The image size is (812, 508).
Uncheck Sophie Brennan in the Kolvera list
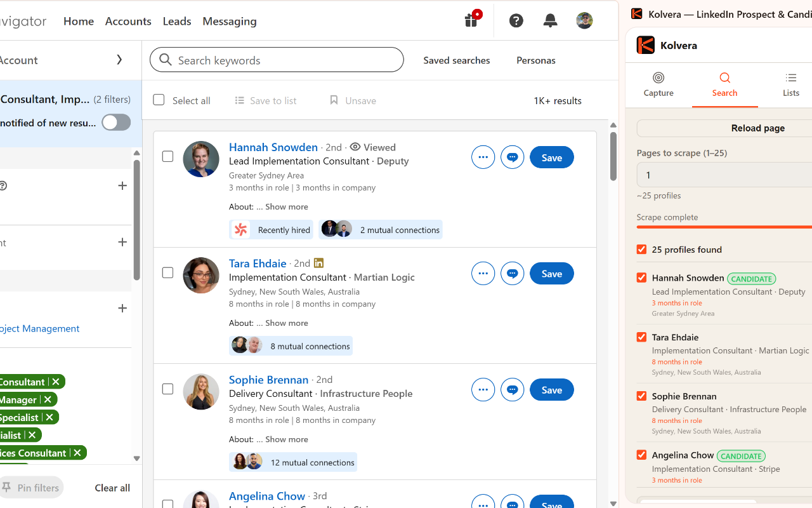coord(641,396)
